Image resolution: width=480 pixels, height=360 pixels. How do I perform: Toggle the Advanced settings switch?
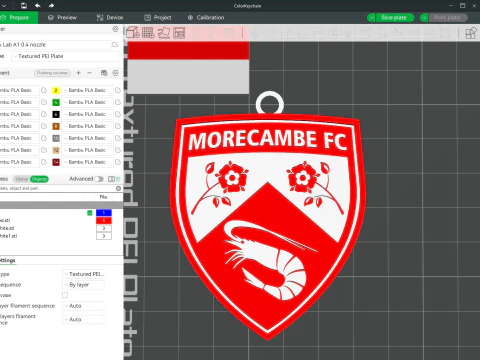pyautogui.click(x=99, y=179)
